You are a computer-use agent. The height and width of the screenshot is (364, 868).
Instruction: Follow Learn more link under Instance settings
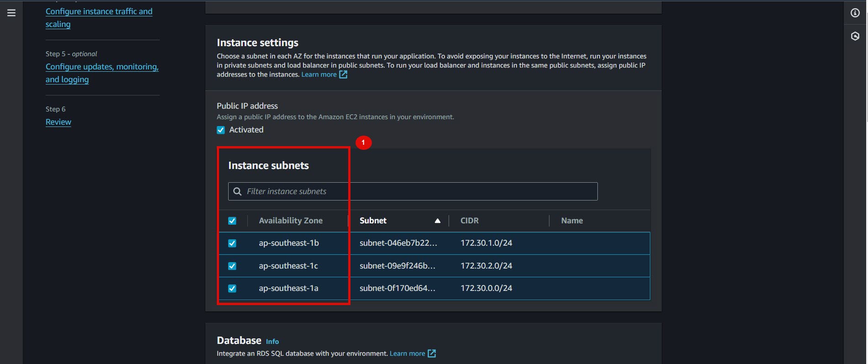click(319, 74)
